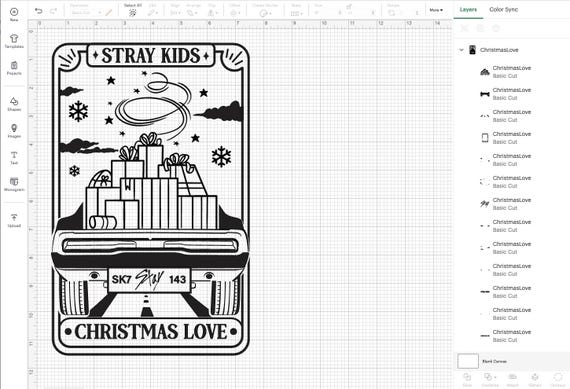Open the Arrange dropdown
570x389 pixels.
click(193, 10)
